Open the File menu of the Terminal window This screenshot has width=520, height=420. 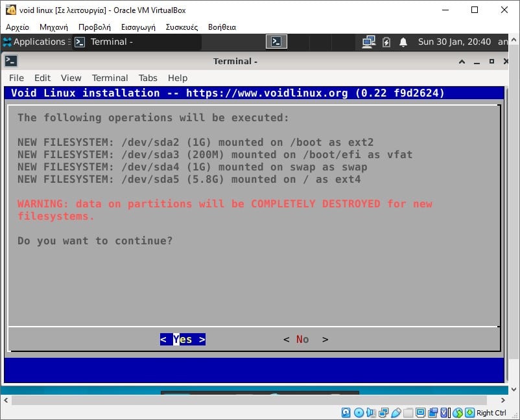[x=16, y=78]
